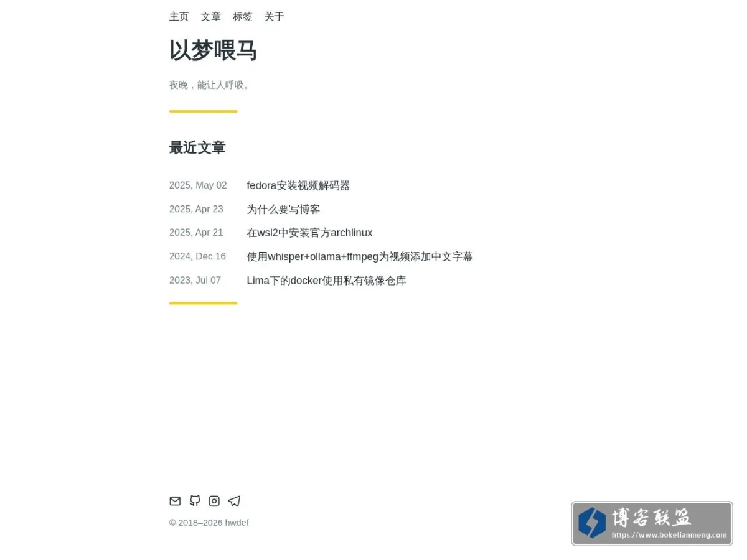Click the date 2025, Apr 23
The height and width of the screenshot is (560, 747).
(196, 209)
